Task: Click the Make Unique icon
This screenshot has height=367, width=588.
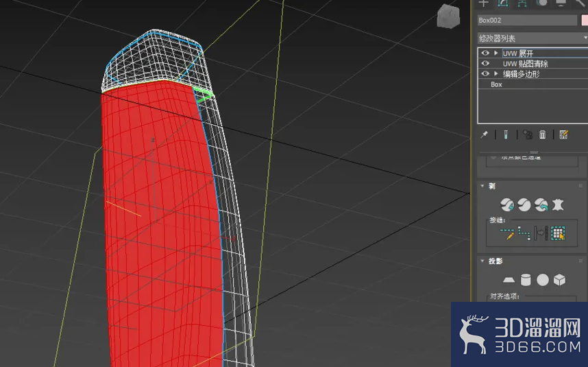Action: pyautogui.click(x=528, y=134)
